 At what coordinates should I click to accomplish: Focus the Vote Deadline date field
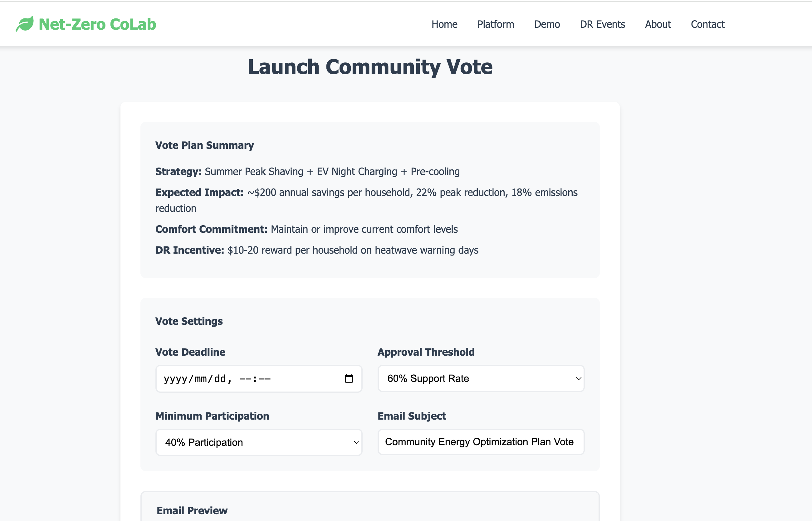tap(237, 378)
